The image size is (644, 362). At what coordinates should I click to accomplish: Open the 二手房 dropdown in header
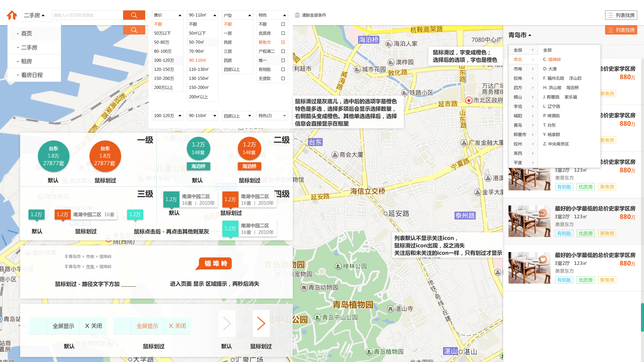(34, 15)
